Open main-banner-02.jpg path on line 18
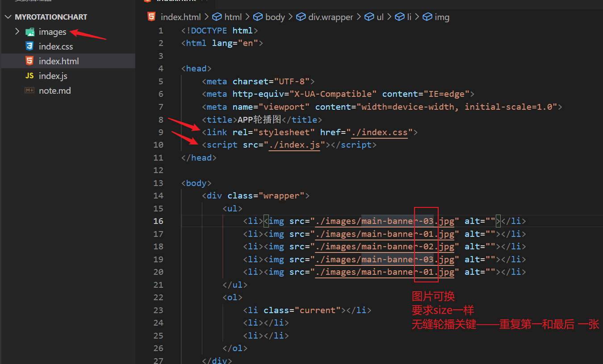Image resolution: width=603 pixels, height=364 pixels. (385, 247)
